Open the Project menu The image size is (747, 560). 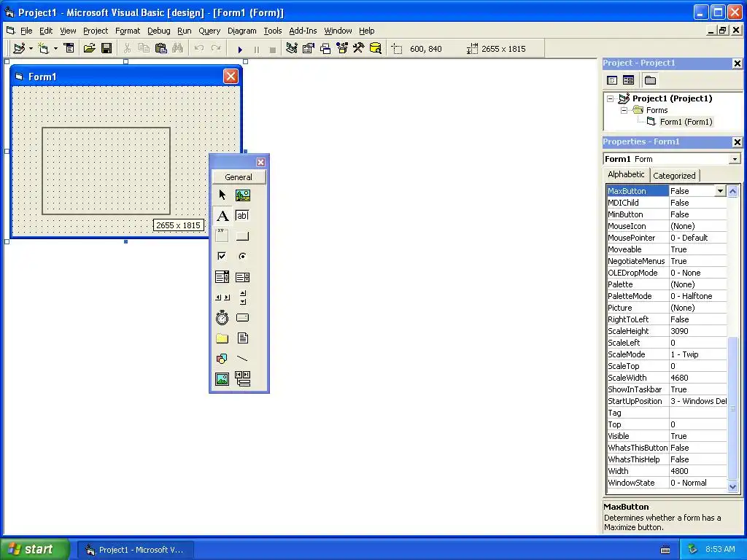[96, 31]
